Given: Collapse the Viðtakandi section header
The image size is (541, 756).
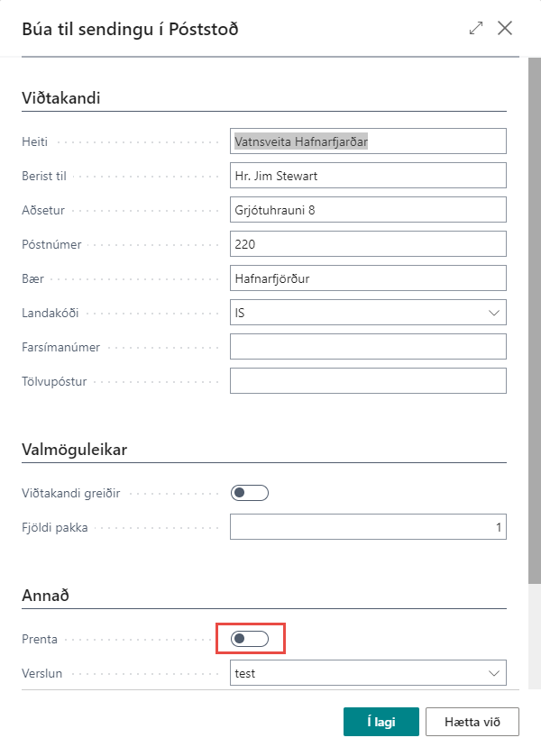Looking at the screenshot, I should coord(60,97).
